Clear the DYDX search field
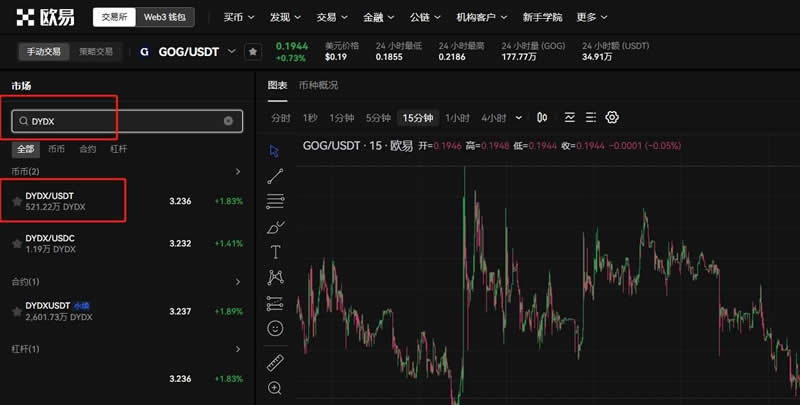Viewport: 800px width, 405px height. [228, 121]
